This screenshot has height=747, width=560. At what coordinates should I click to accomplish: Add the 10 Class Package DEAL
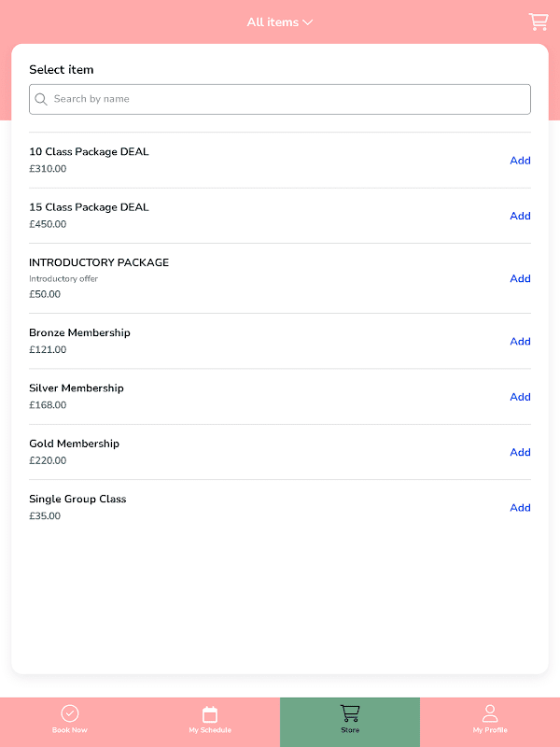520,161
